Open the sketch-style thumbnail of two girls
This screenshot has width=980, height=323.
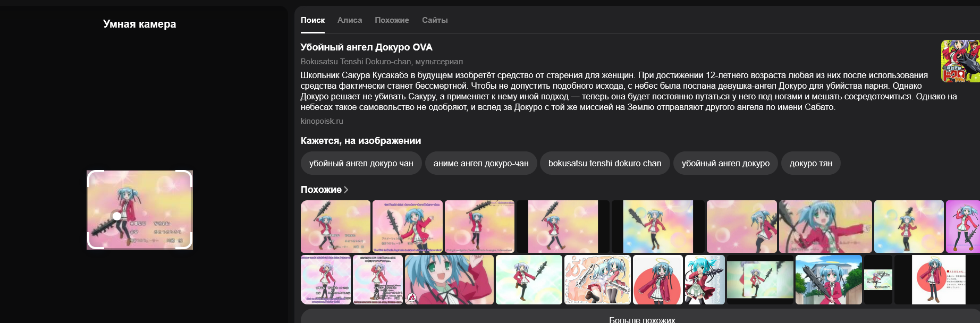coord(597,279)
